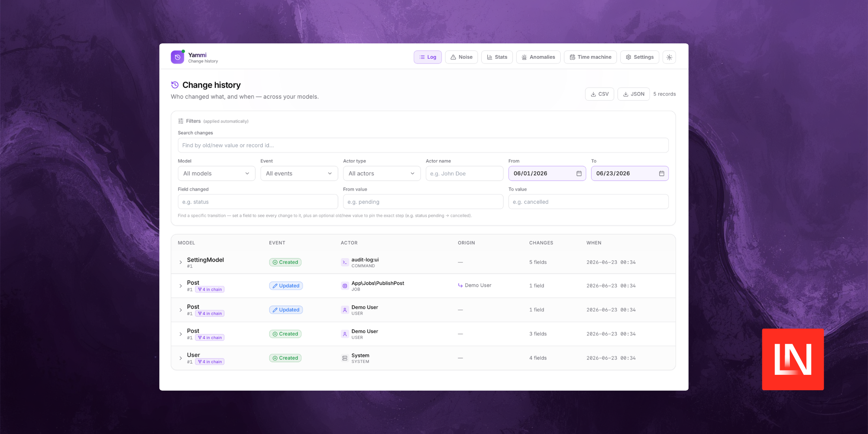868x434 pixels.
Task: Click Created badge on SettingModel row
Action: (285, 262)
